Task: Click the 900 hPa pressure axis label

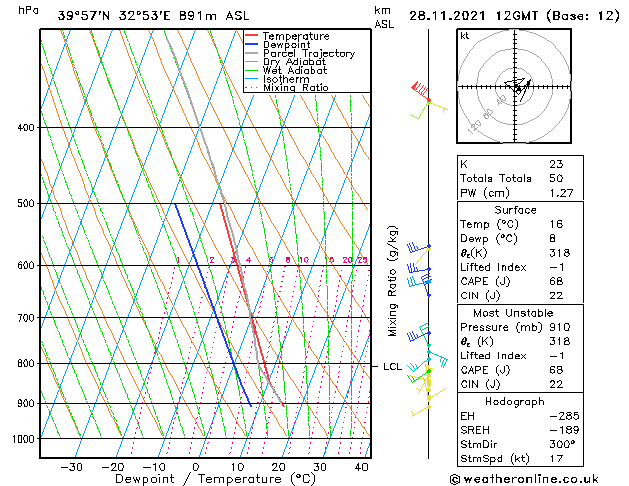Action: 26,403
